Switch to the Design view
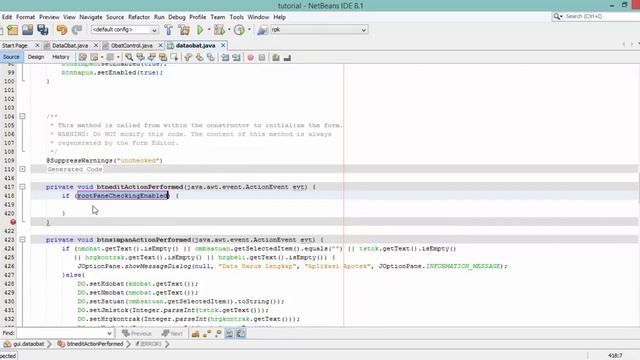 pos(36,57)
